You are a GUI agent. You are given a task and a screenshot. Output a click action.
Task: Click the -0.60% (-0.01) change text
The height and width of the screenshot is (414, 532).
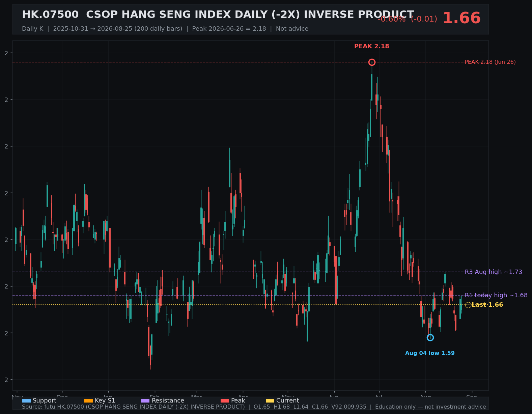click(x=407, y=19)
